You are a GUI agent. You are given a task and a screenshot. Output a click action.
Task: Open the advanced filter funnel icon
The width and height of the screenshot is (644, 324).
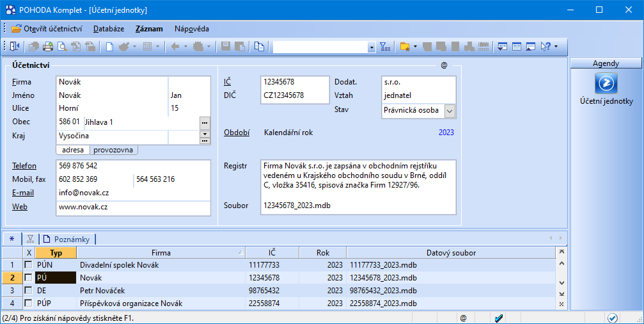[x=385, y=47]
